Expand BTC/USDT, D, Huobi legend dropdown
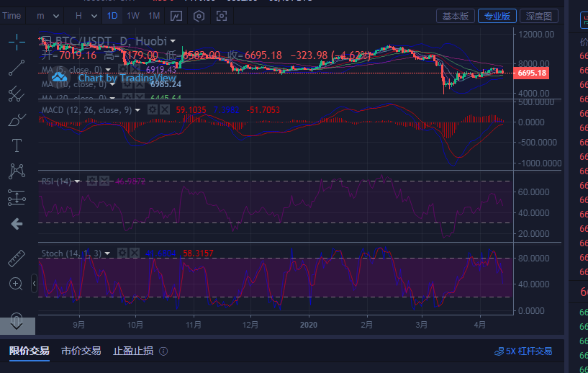The height and width of the screenshot is (373, 588). (x=173, y=40)
